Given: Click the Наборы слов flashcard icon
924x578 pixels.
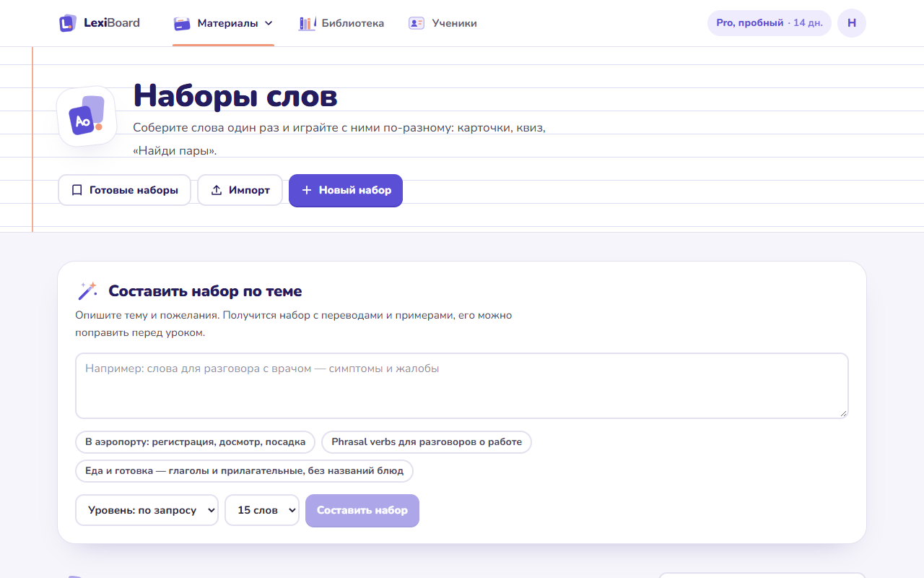Looking at the screenshot, I should (x=87, y=116).
